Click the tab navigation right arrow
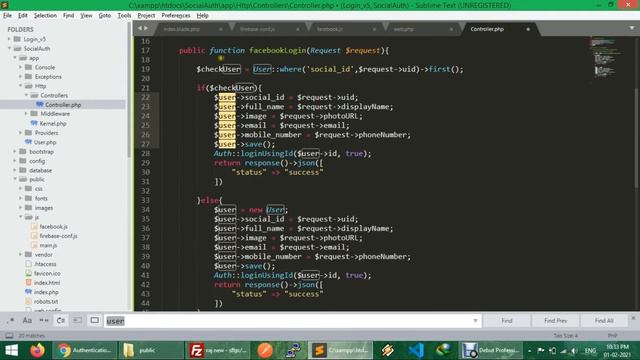This screenshot has height=360, width=640. coord(146,28)
